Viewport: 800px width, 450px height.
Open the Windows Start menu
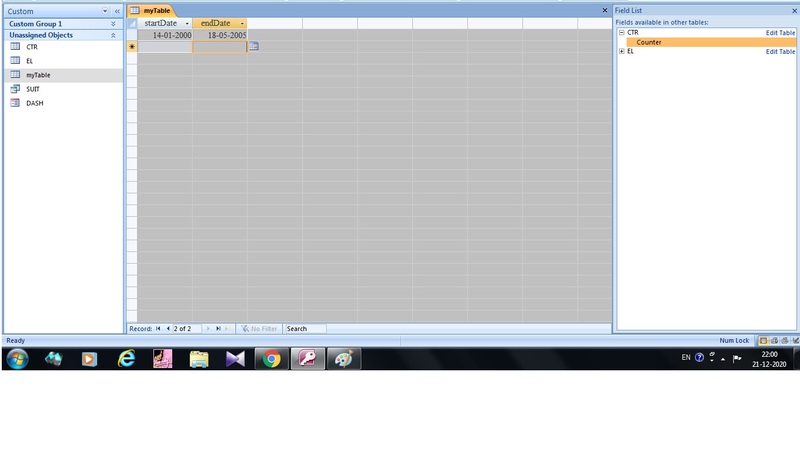17,359
